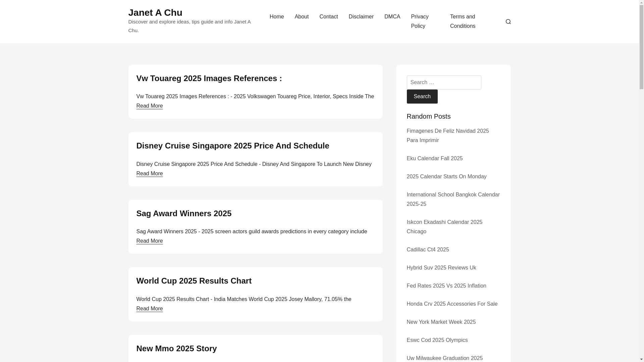This screenshot has width=644, height=362.
Task: Open International School Bangkok Calendar 2025-25
Action: tap(453, 199)
